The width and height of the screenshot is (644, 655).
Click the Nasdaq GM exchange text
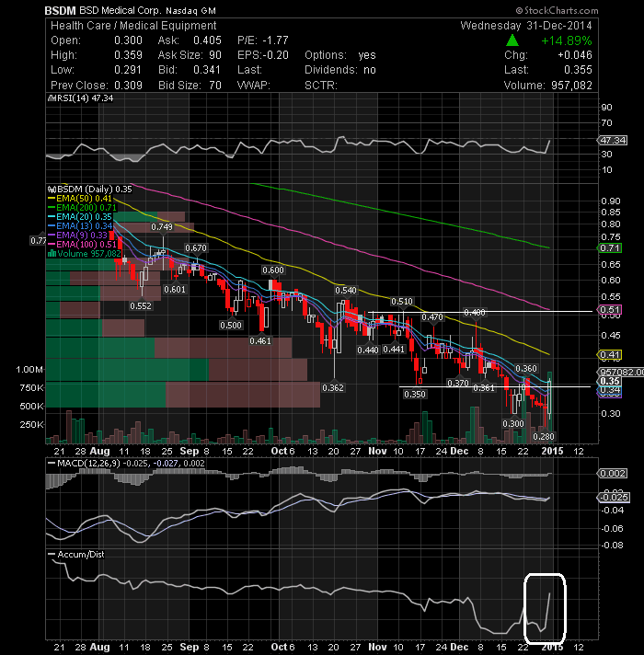[190, 11]
